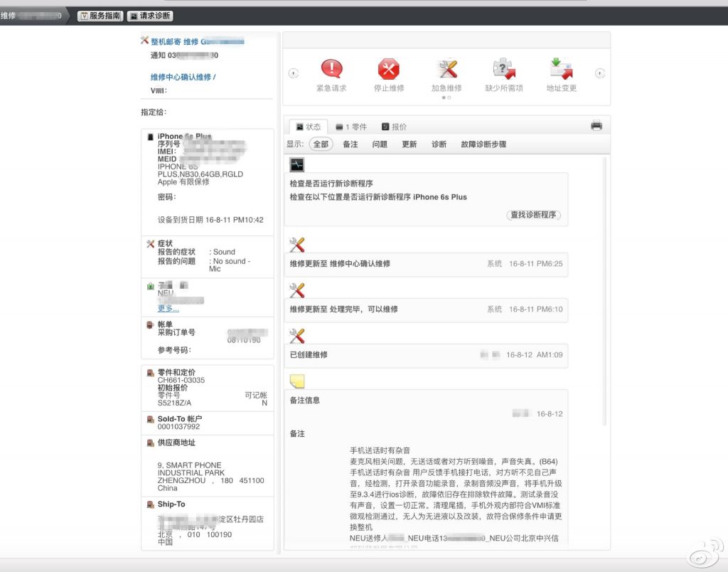Filter updates by 备注 notes

(350, 144)
